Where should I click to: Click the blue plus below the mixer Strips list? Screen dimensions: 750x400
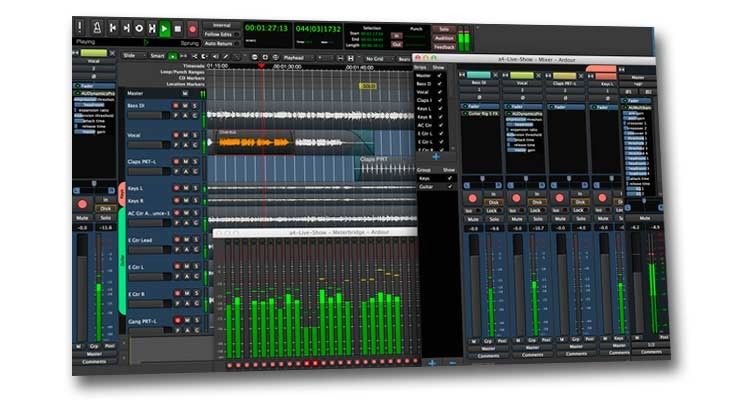click(x=436, y=157)
